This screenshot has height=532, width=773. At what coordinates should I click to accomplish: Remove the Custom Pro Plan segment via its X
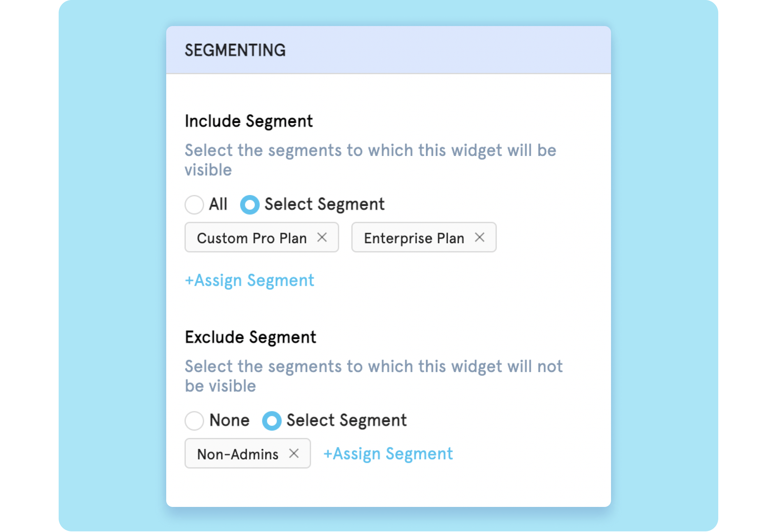[x=322, y=237]
